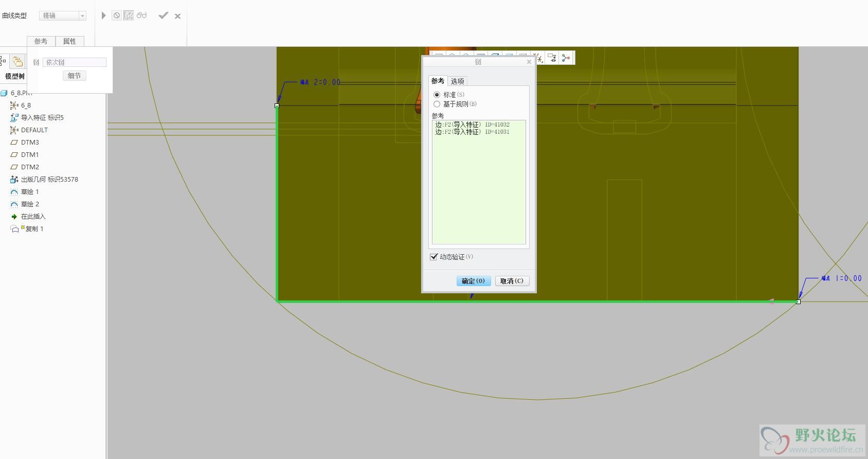Open the 参考 tab in the dashboard
Screen dimensions: 868x459
41,41
